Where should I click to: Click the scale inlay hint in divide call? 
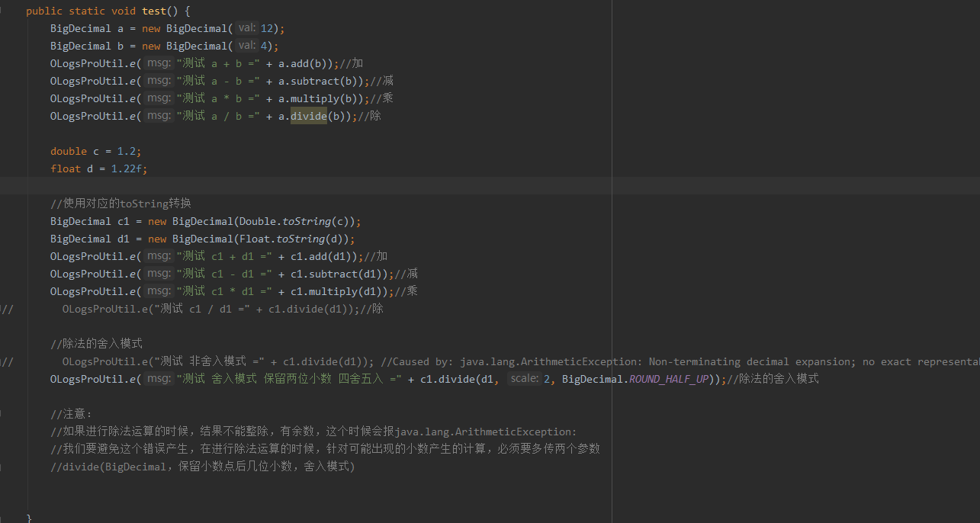[x=523, y=378]
